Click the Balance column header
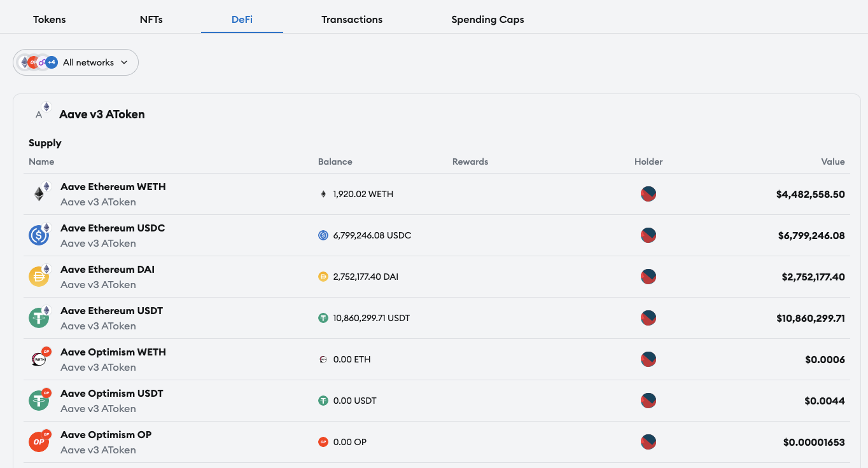868x468 pixels. (335, 162)
